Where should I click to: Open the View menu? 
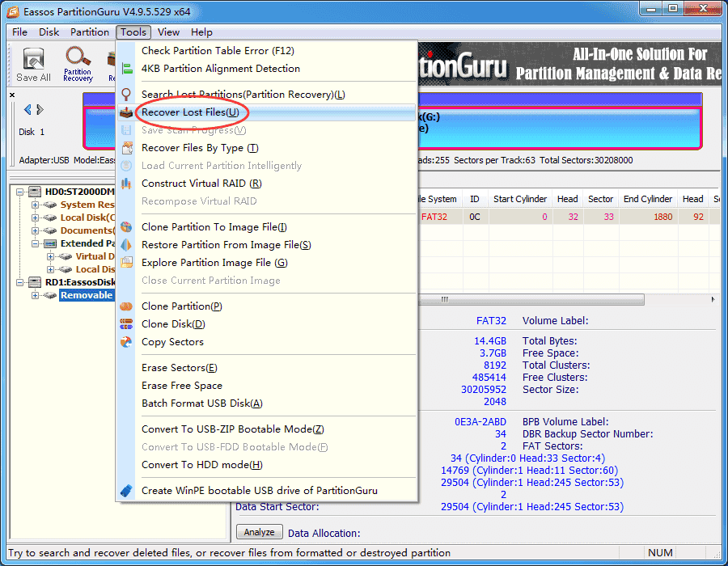click(x=168, y=32)
